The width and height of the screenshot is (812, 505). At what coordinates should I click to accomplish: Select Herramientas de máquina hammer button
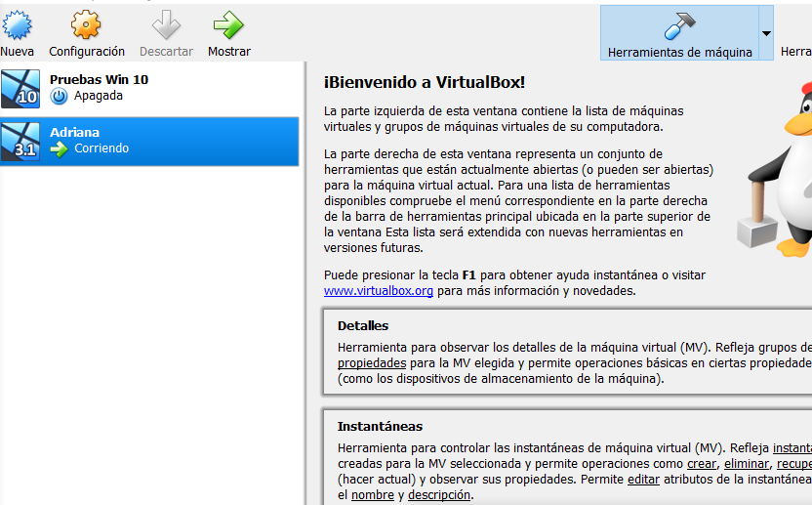point(679,32)
